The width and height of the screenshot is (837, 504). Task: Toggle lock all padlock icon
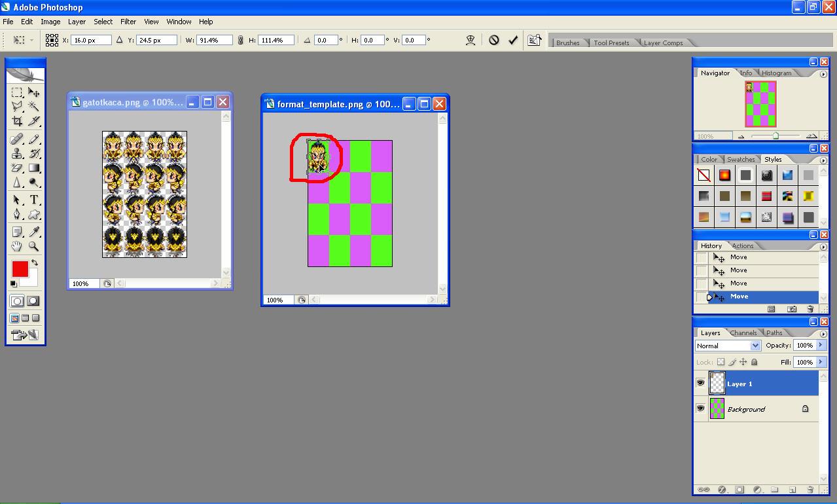[755, 362]
